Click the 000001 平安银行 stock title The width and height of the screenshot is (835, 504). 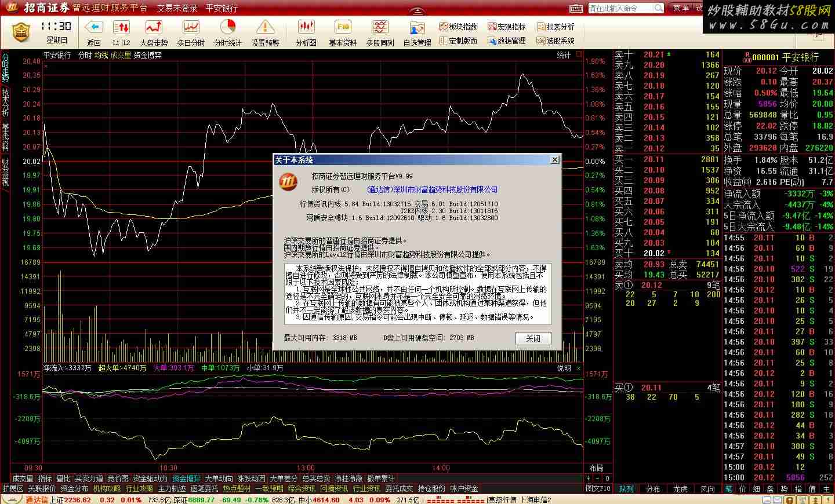(785, 57)
